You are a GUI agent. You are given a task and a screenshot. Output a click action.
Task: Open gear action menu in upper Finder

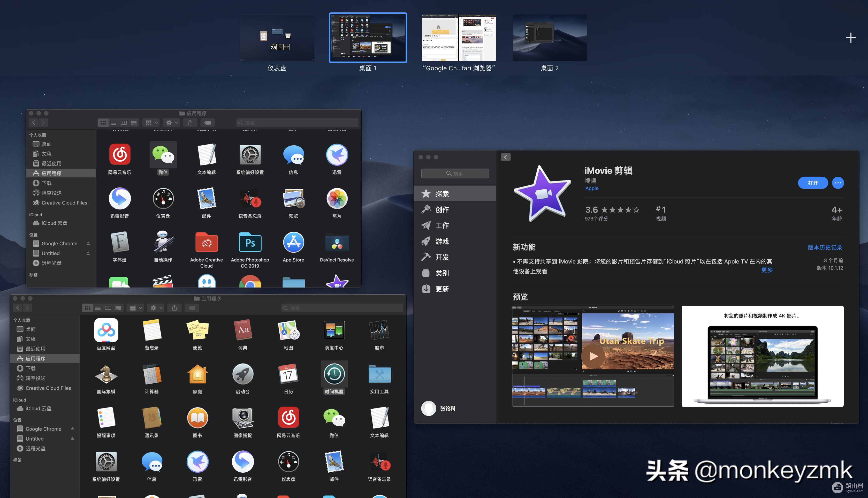pyautogui.click(x=172, y=123)
